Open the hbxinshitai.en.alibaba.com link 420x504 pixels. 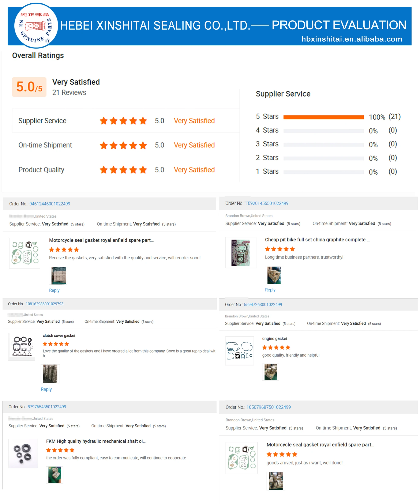(x=351, y=39)
